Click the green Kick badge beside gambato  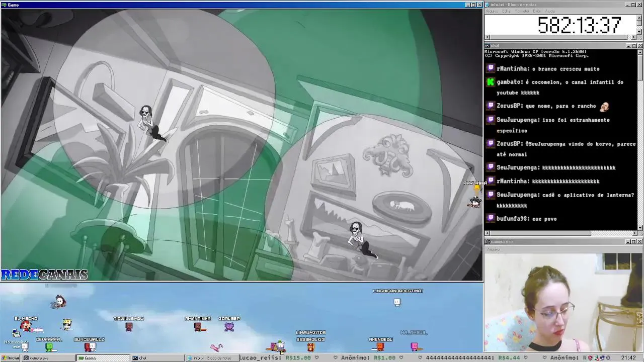point(491,82)
